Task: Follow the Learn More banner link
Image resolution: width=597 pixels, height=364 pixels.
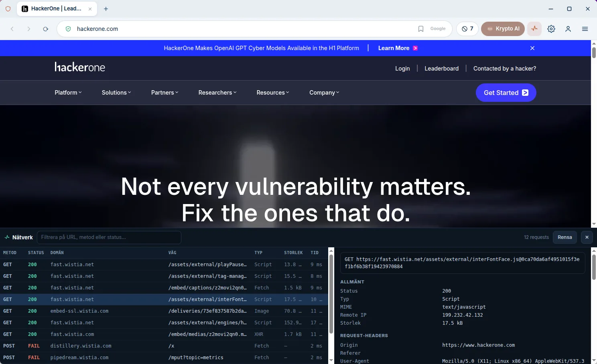Action: tap(394, 48)
